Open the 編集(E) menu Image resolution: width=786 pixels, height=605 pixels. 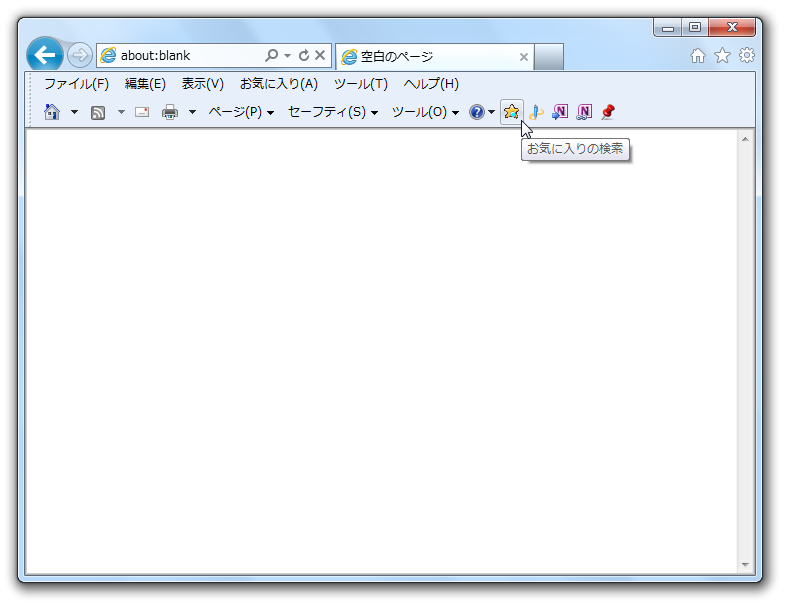145,84
